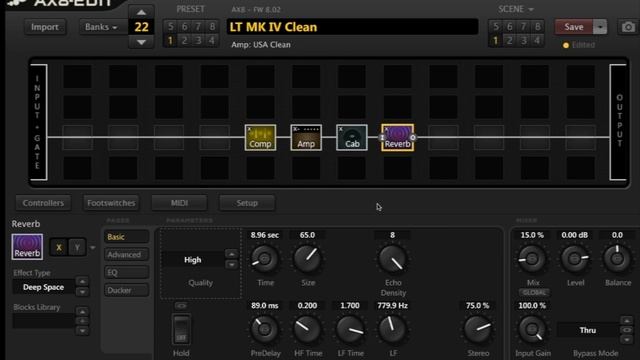
Task: Select previous Effect Type with down arrow
Action: (82, 292)
